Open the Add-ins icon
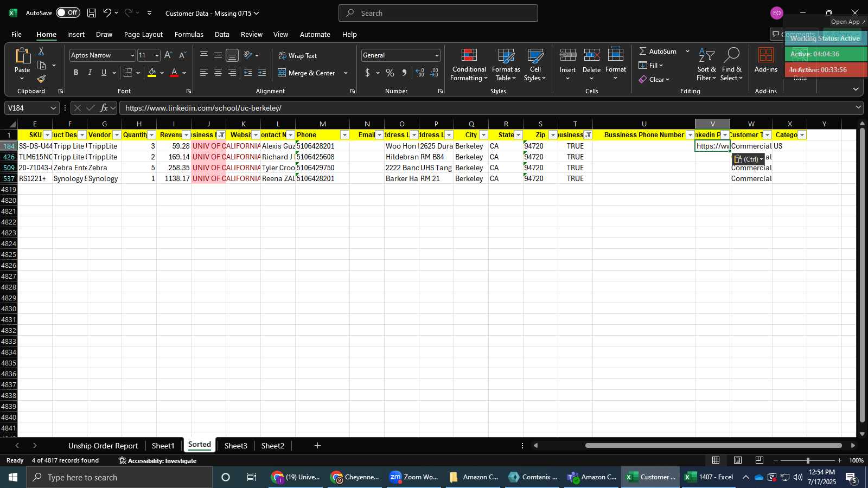Screen dimensions: 868x488 766,55
